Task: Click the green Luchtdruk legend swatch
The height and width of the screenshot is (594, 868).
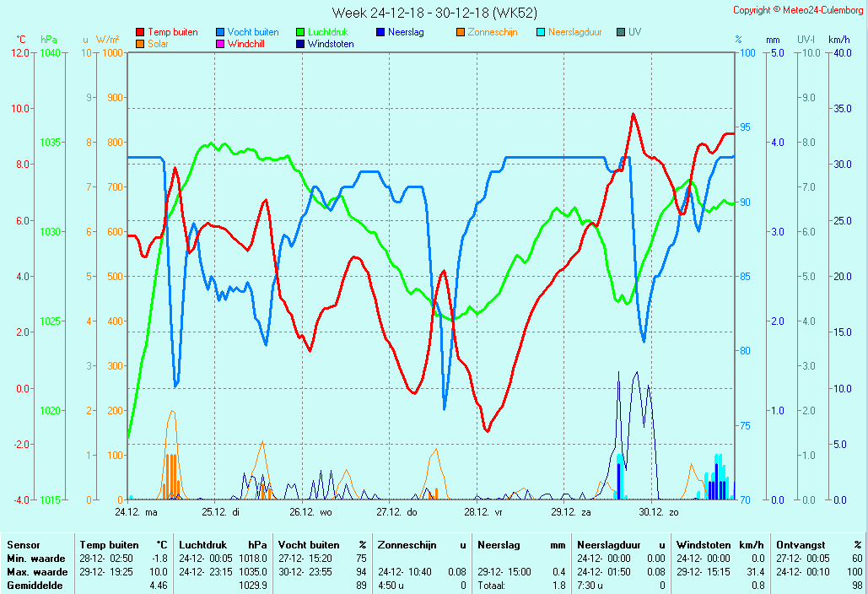Action: point(300,32)
